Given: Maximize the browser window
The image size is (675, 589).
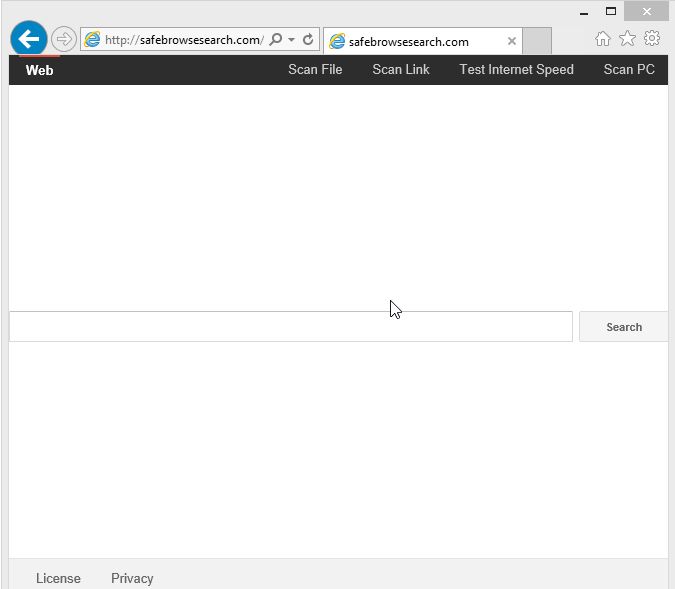Looking at the screenshot, I should [611, 12].
